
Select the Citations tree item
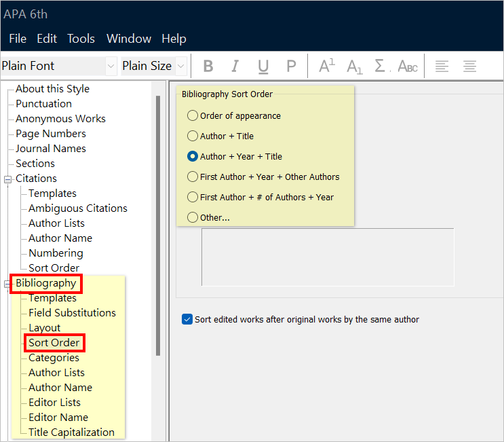(x=36, y=178)
